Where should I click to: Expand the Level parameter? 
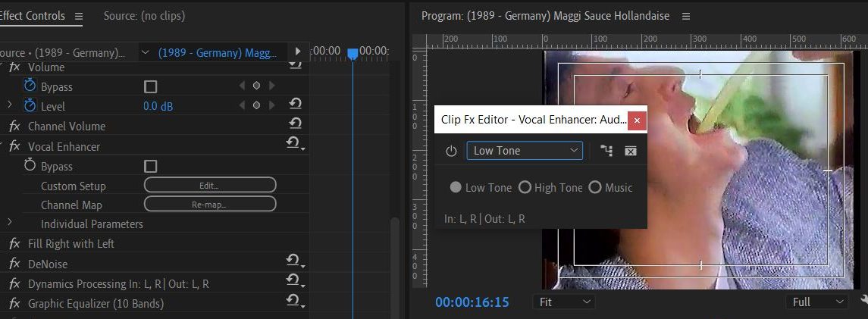(9, 104)
